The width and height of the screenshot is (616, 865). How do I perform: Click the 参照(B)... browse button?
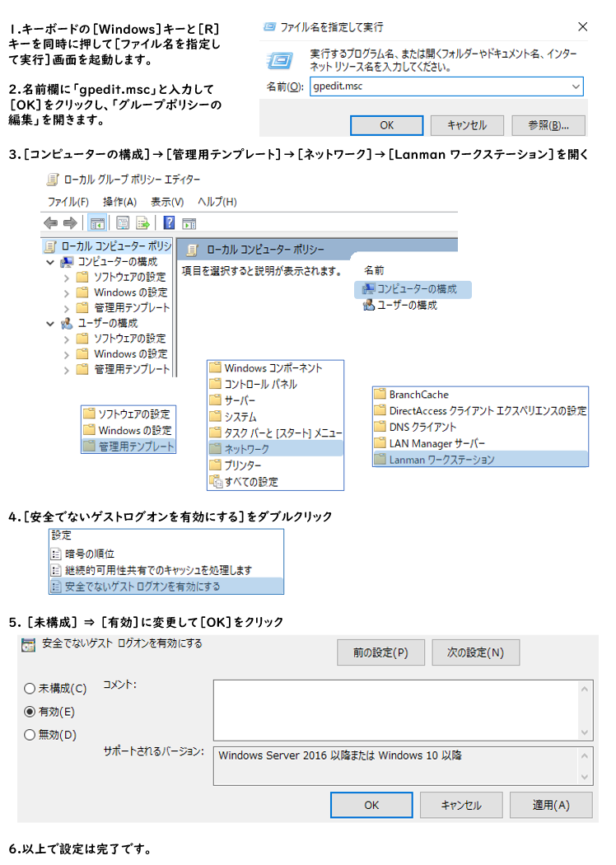[548, 125]
